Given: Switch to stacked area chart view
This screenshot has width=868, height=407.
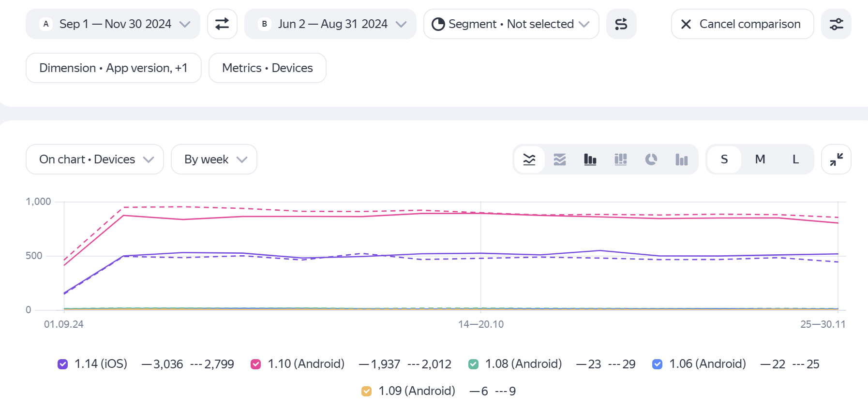Looking at the screenshot, I should (x=560, y=160).
